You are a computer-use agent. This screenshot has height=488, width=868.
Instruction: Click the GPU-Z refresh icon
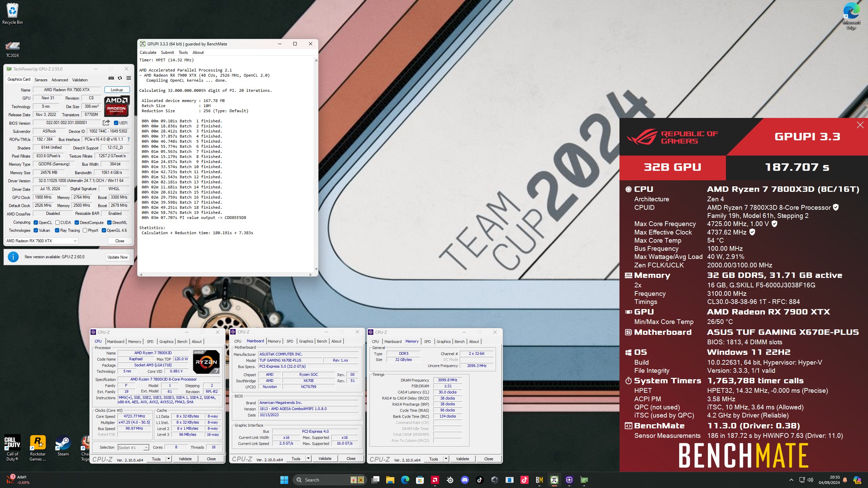120,78
